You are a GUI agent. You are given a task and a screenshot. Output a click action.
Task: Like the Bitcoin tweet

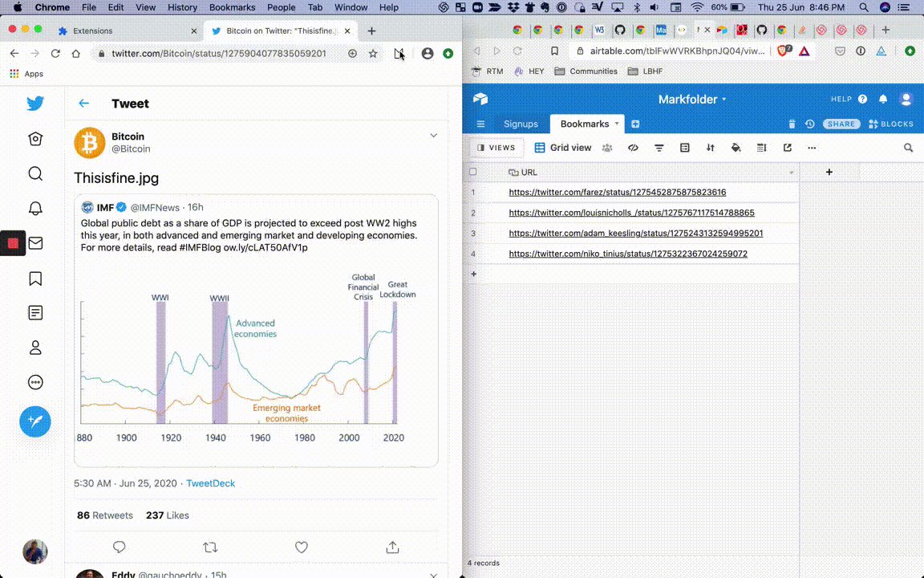pyautogui.click(x=301, y=547)
